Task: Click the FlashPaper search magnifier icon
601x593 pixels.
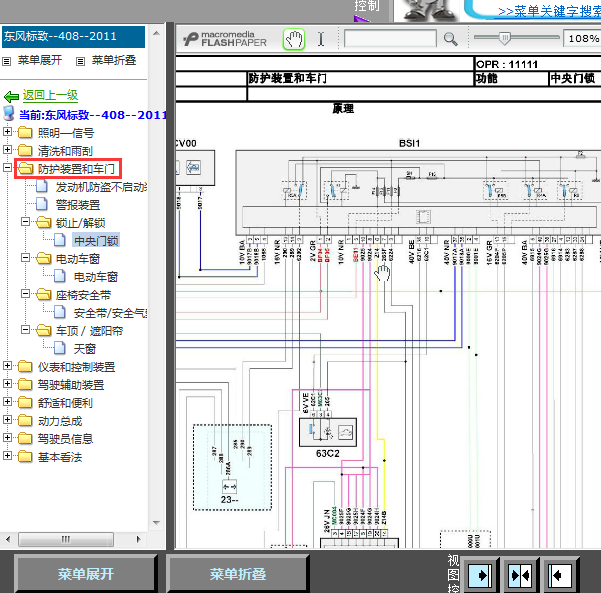Action: [450, 39]
